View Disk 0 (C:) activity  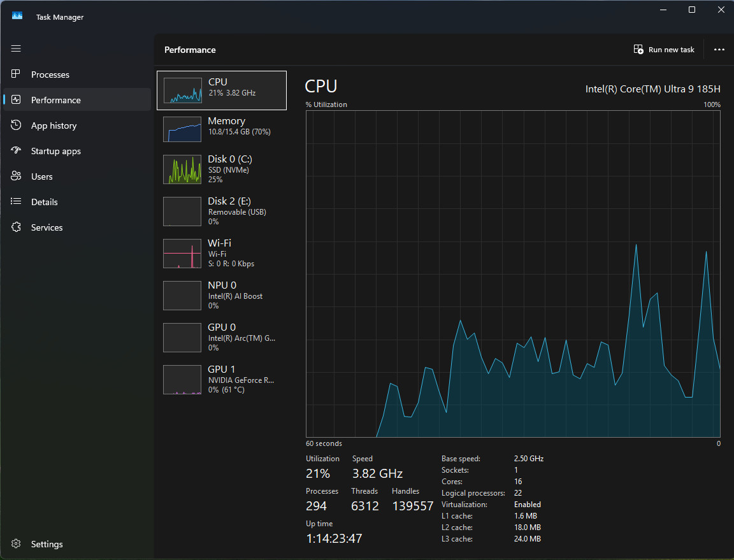point(222,169)
